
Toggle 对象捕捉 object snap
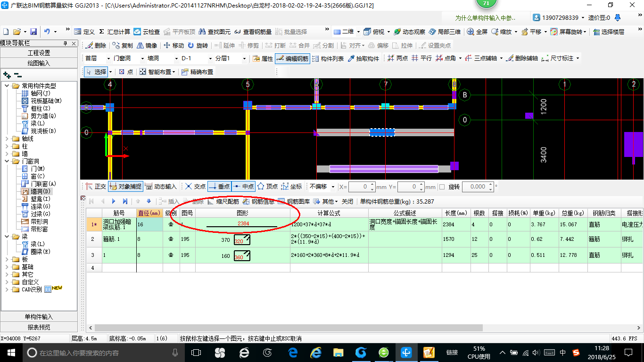click(125, 187)
